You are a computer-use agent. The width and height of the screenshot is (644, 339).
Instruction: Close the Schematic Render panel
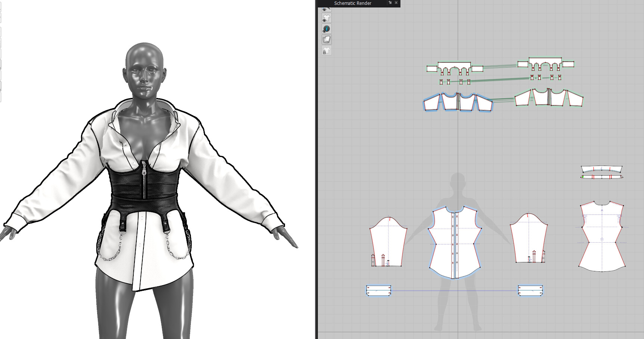click(396, 3)
